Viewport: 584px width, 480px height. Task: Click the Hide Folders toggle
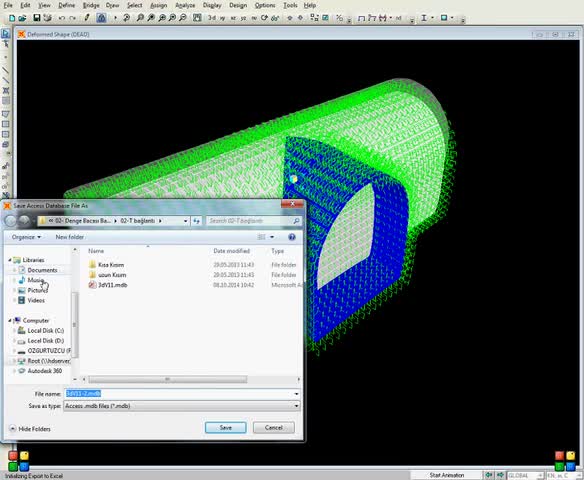pyautogui.click(x=30, y=429)
